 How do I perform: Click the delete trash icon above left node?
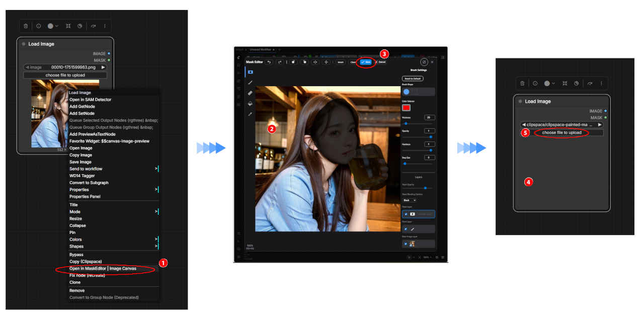tap(26, 26)
